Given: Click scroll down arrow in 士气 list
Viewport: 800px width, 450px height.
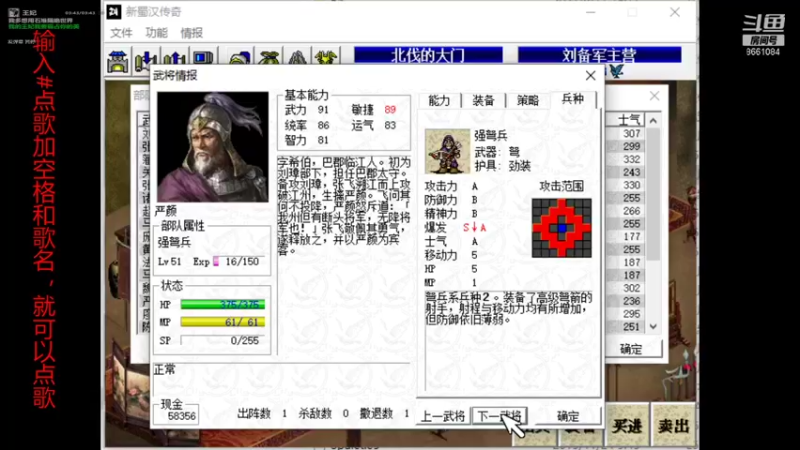Looking at the screenshot, I should [x=653, y=327].
